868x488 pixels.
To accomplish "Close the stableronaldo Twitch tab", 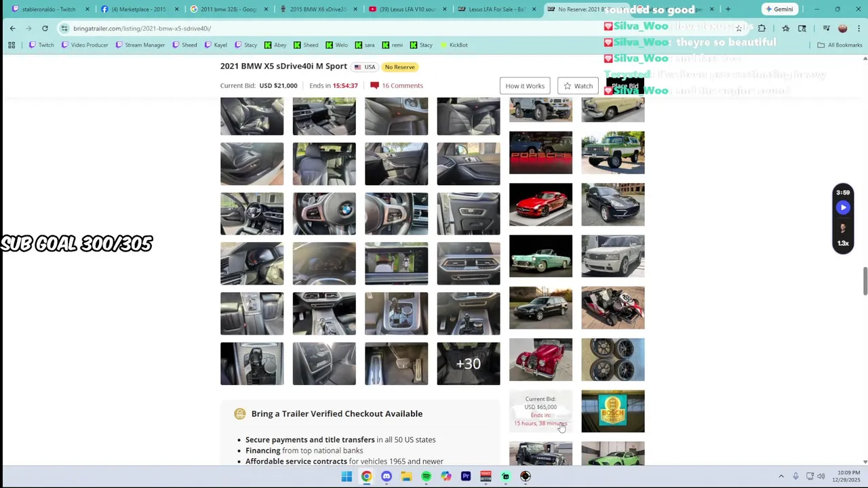I will click(87, 9).
